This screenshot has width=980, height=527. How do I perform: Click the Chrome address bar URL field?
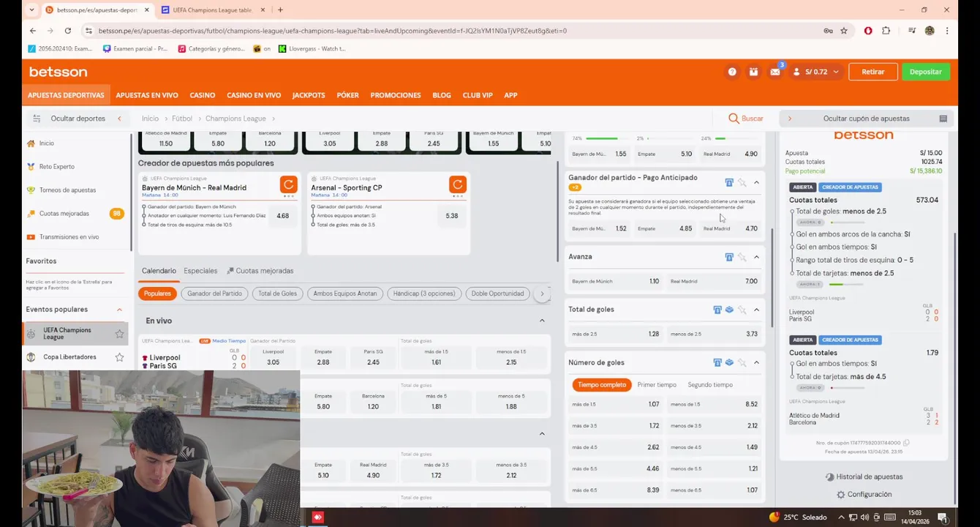click(x=453, y=31)
